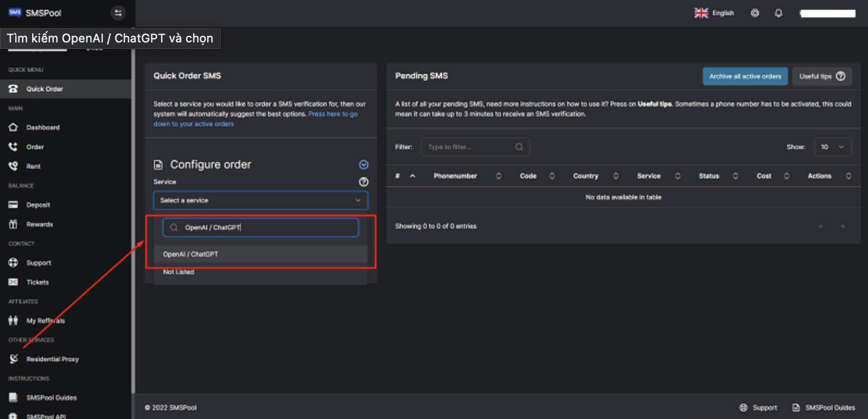Screen dimensions: 868x419
Task: Open the notifications bell icon
Action: pos(778,13)
